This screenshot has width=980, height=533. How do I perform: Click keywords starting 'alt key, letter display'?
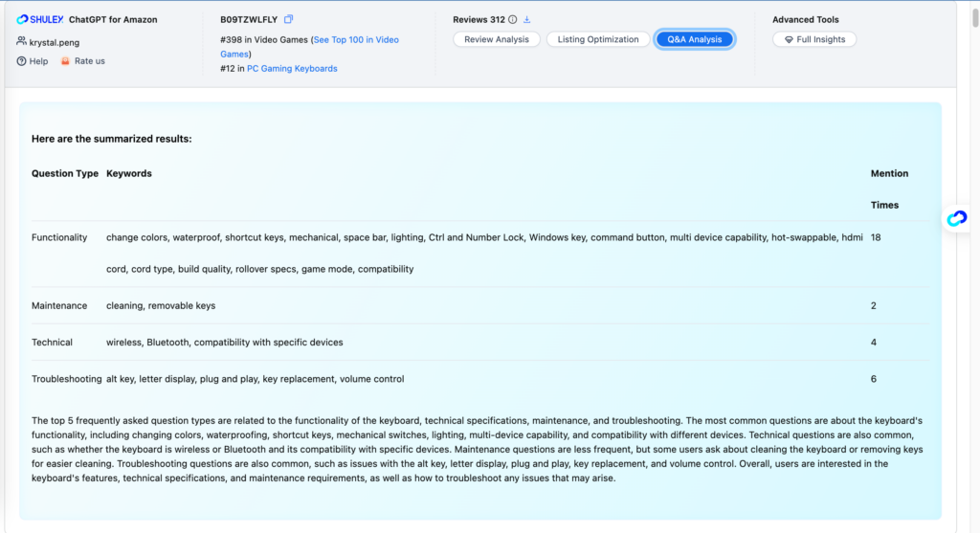coord(255,379)
